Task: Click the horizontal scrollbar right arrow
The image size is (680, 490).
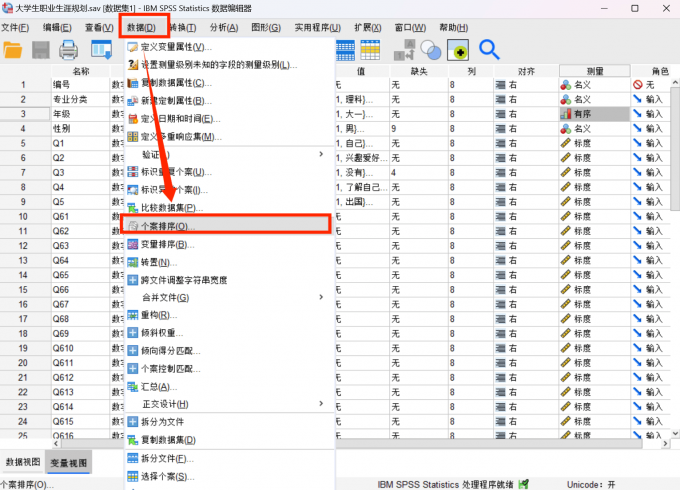Action: coord(666,444)
